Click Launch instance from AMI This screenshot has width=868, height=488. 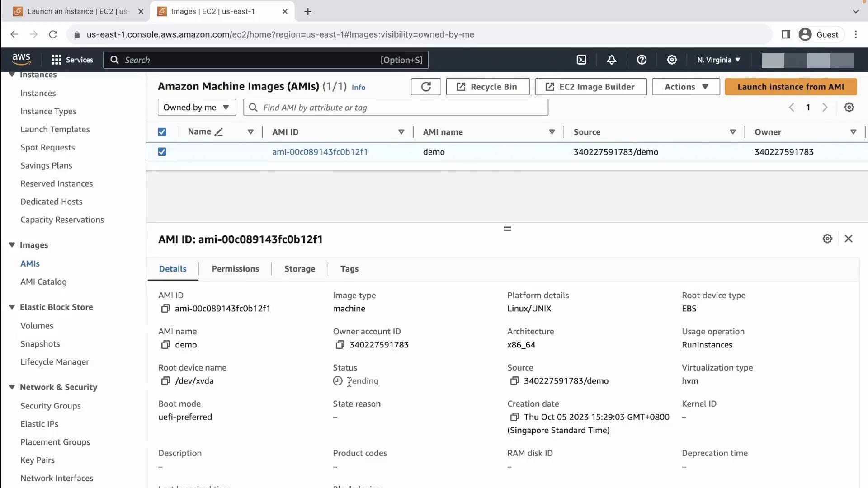point(790,87)
